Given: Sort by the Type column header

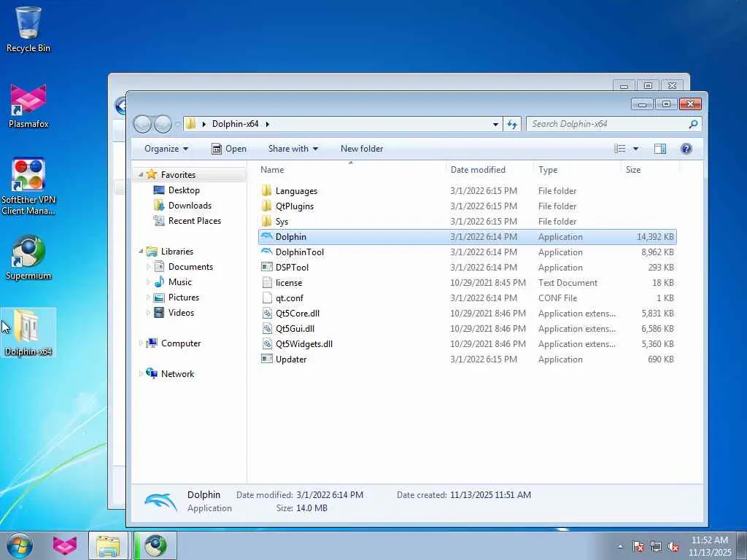Looking at the screenshot, I should [x=578, y=169].
